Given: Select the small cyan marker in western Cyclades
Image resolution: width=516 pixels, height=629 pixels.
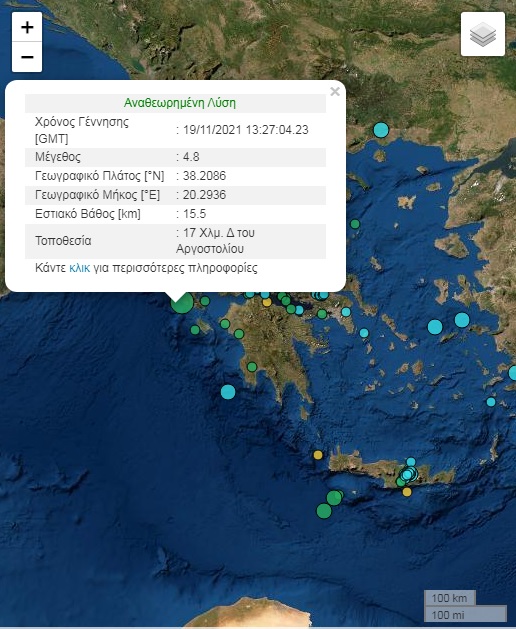Looking at the screenshot, I should (x=364, y=333).
